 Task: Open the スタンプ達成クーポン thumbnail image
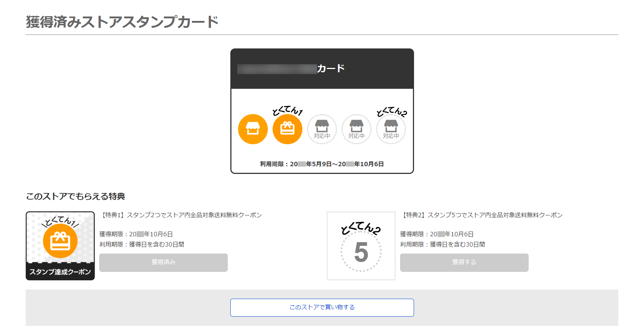tap(60, 246)
